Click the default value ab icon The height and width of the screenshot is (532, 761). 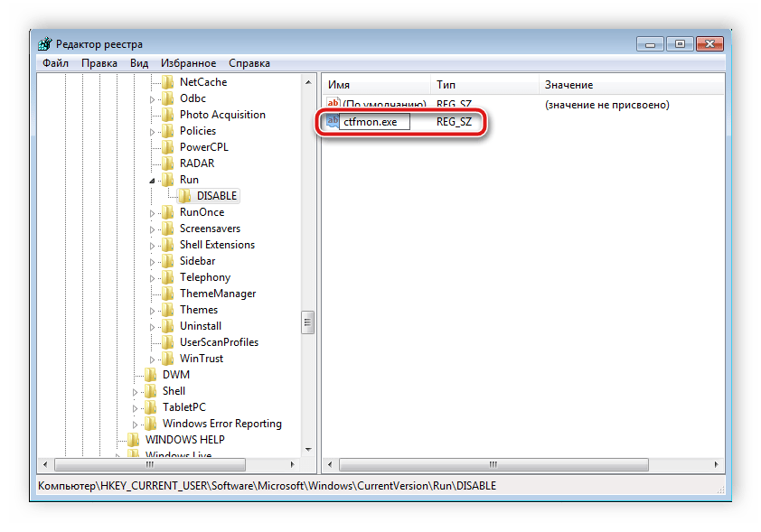332,105
